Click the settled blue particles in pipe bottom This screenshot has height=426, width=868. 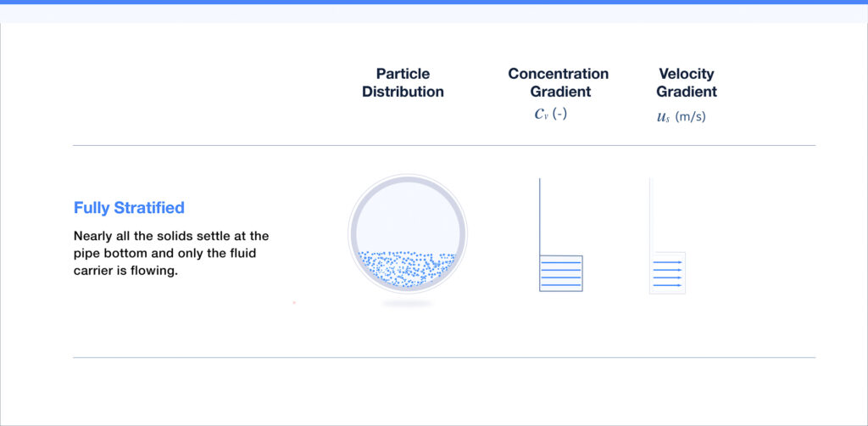pos(407,270)
